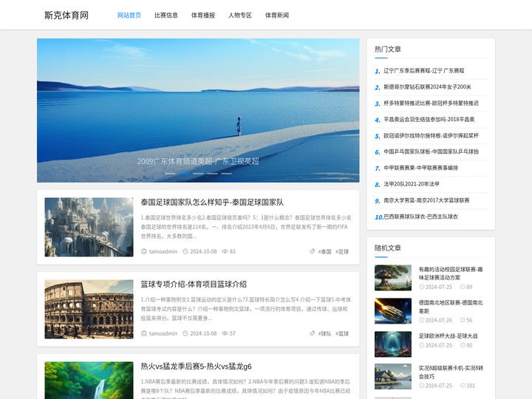Open the #篮球 tag
The height and width of the screenshot is (399, 532).
[342, 333]
